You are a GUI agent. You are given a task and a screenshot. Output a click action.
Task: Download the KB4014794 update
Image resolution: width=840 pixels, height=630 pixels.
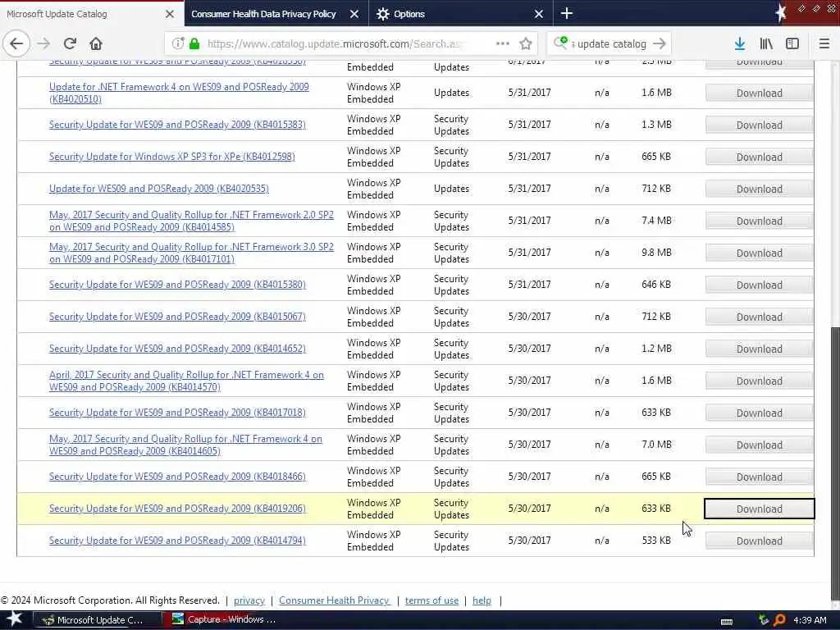coord(759,541)
